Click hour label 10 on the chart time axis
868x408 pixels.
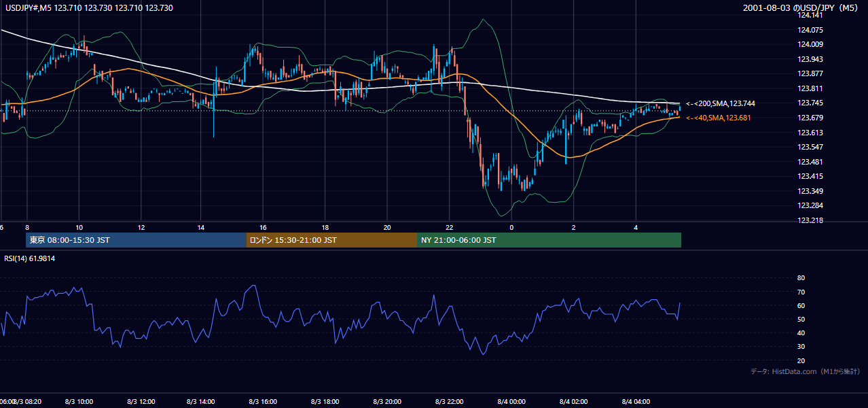click(x=79, y=227)
